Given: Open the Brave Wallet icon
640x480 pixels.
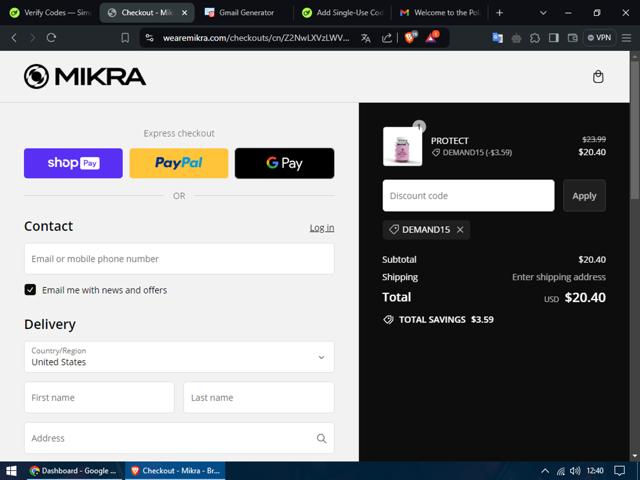Looking at the screenshot, I should [573, 38].
